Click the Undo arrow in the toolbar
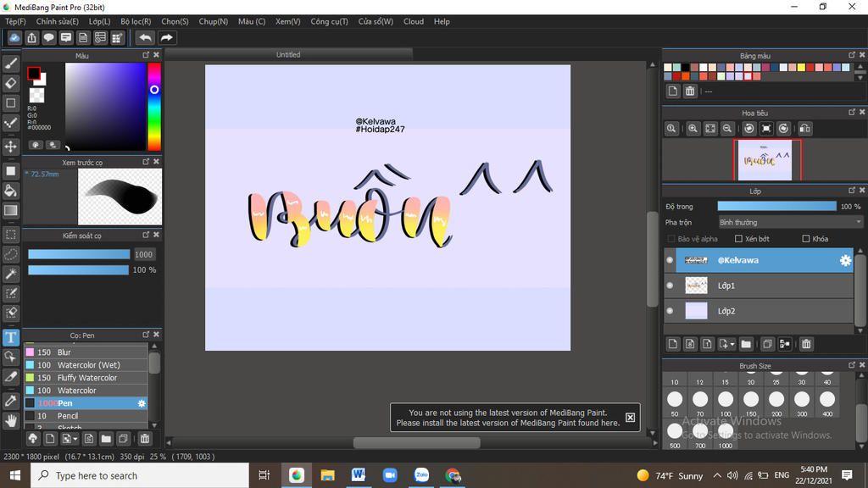The image size is (868, 488). click(x=145, y=37)
